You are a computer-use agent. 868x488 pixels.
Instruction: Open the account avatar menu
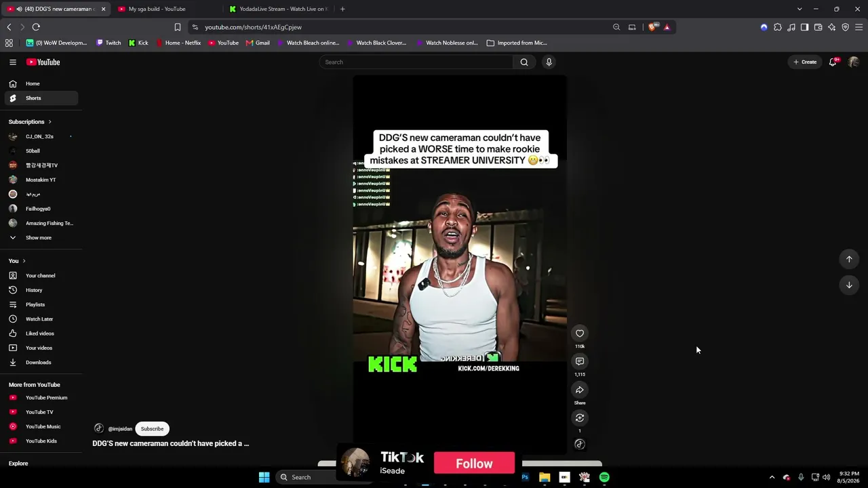point(854,62)
